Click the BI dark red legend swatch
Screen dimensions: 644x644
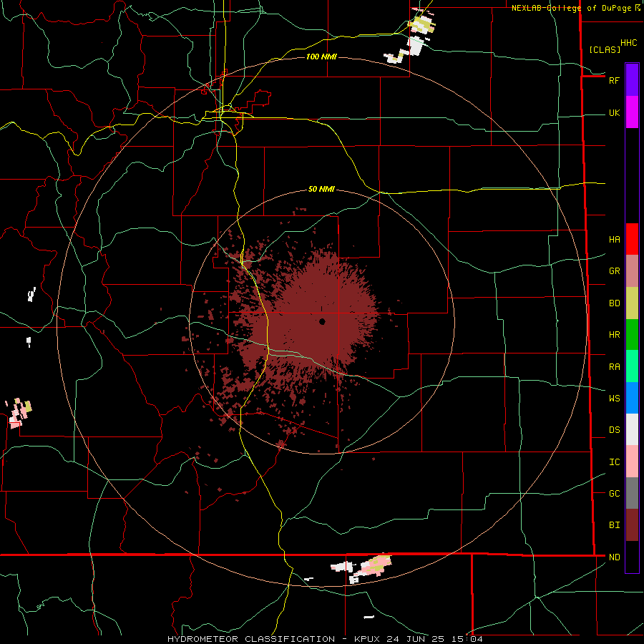(x=632, y=525)
